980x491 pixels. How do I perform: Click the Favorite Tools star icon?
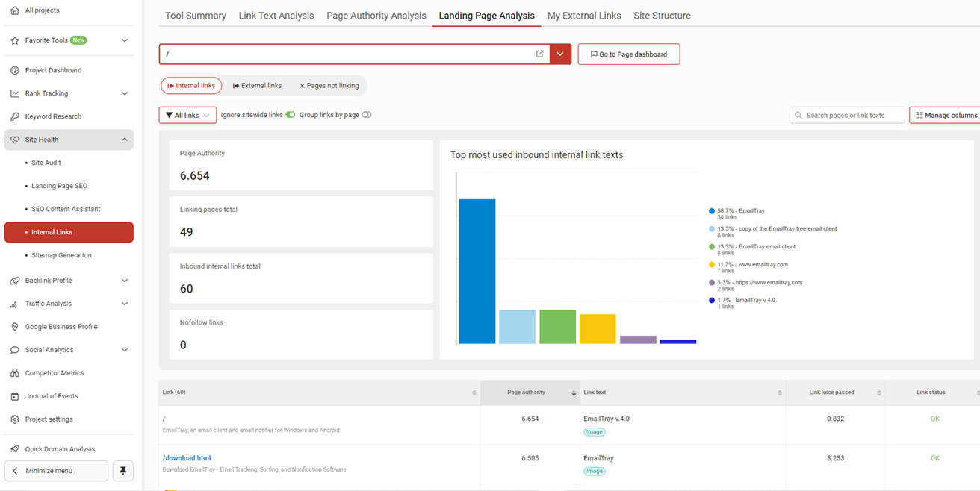tap(14, 40)
